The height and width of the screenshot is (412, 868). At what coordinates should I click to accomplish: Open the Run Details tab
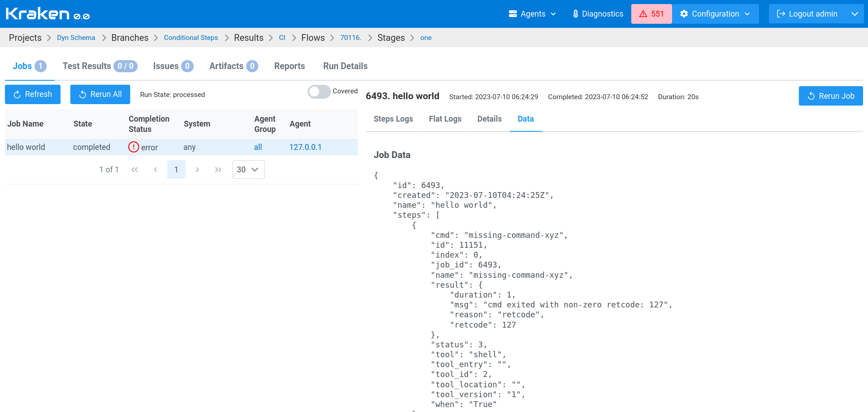pyautogui.click(x=345, y=66)
